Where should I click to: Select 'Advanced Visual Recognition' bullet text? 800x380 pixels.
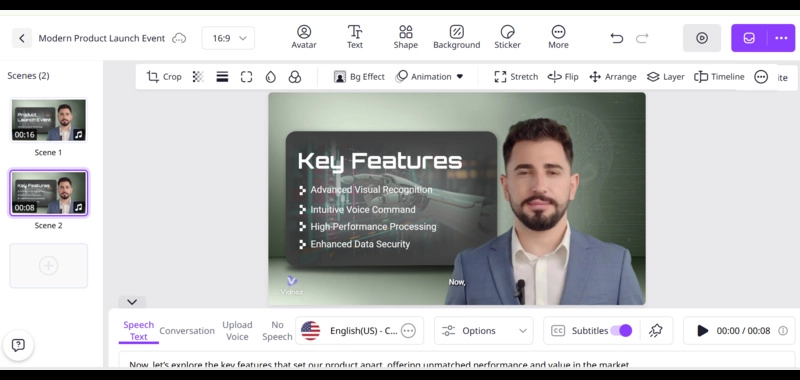[371, 190]
